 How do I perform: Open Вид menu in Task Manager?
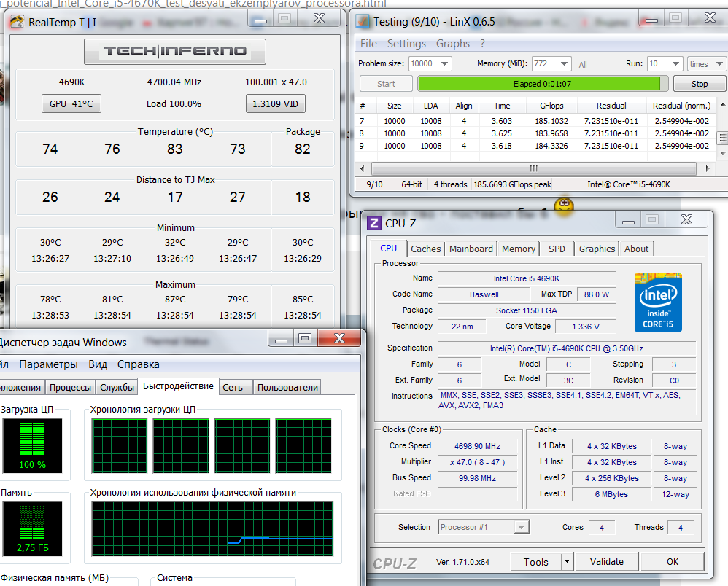98,364
